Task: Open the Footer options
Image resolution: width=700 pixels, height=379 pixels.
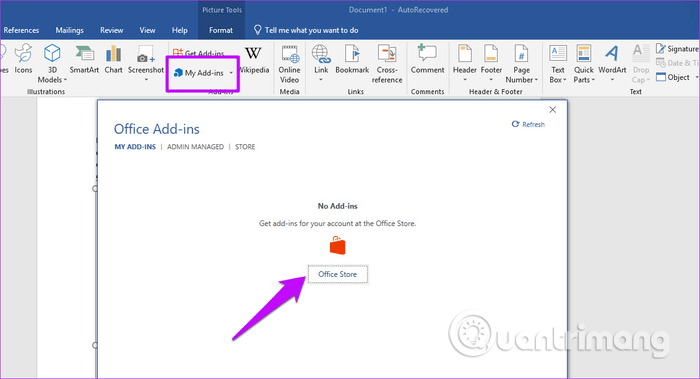Action: click(x=491, y=62)
